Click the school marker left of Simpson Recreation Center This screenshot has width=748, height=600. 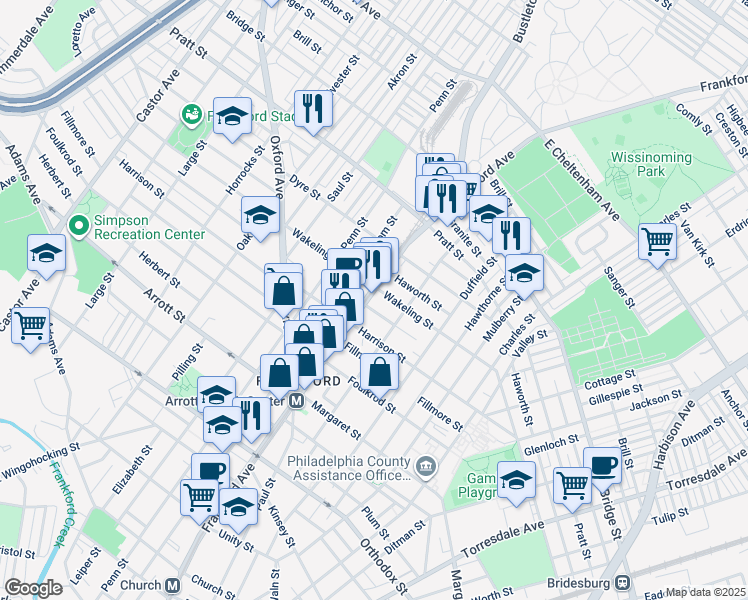click(46, 255)
